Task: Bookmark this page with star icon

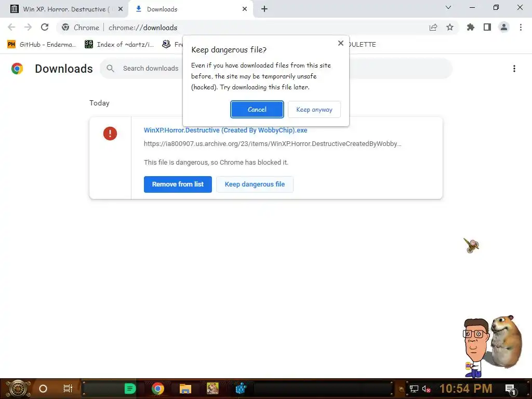Action: pos(450,27)
